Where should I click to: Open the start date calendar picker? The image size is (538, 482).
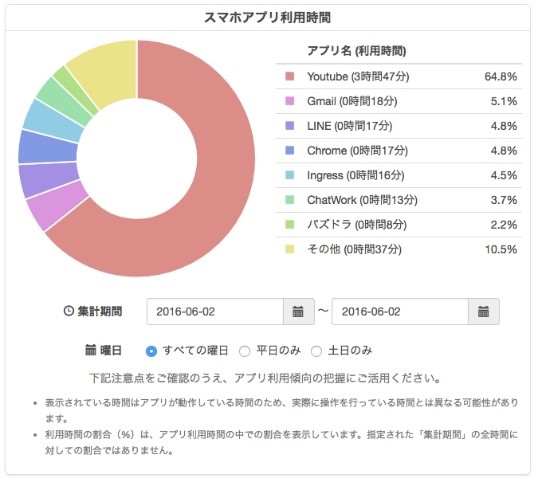(299, 311)
